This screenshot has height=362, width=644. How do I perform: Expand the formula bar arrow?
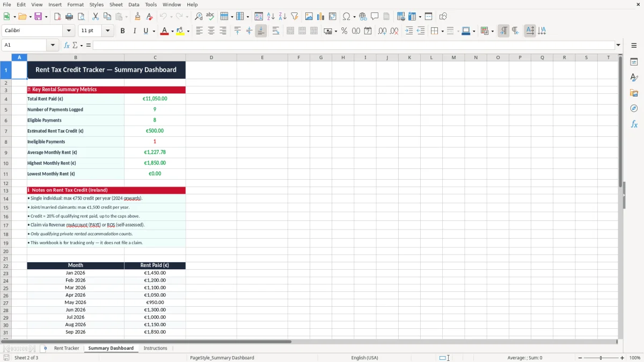pyautogui.click(x=618, y=45)
